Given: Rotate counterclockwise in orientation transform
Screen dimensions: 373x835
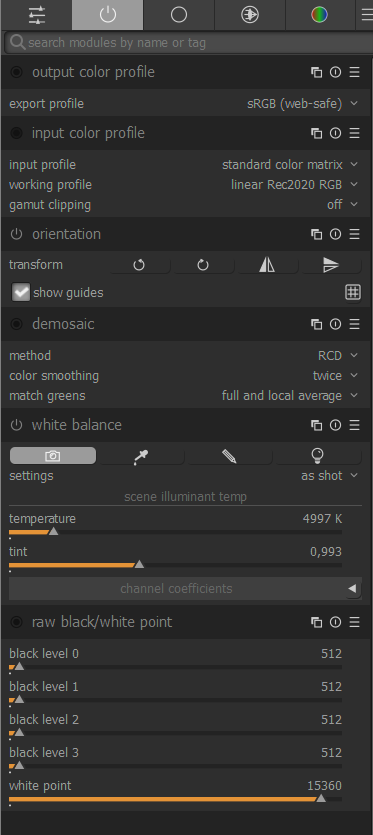Looking at the screenshot, I should [x=140, y=265].
